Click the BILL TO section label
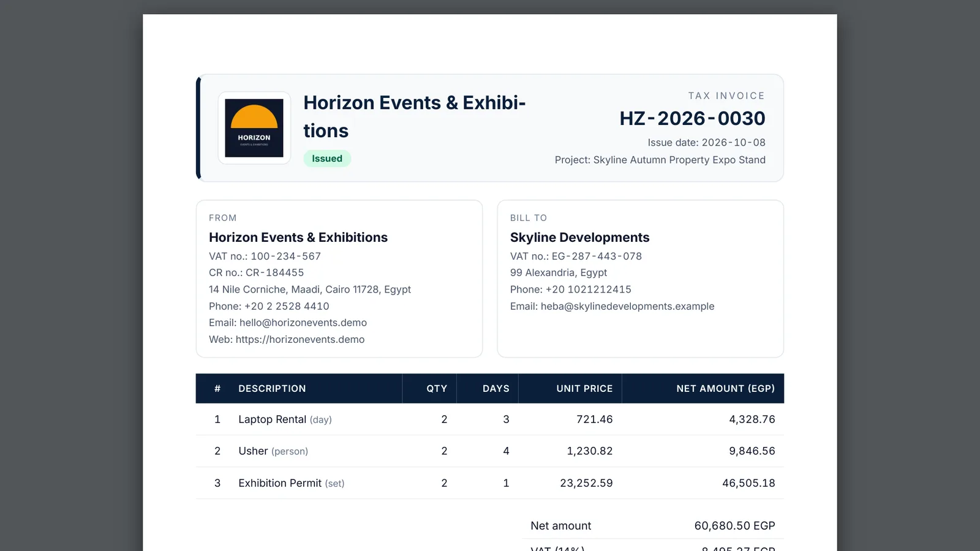This screenshot has width=980, height=551. click(529, 218)
